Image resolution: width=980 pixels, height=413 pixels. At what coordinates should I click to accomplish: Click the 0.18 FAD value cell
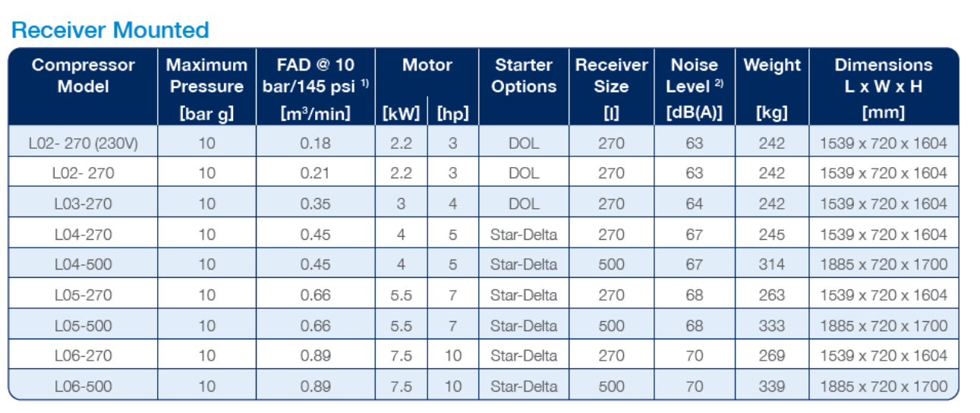(315, 143)
